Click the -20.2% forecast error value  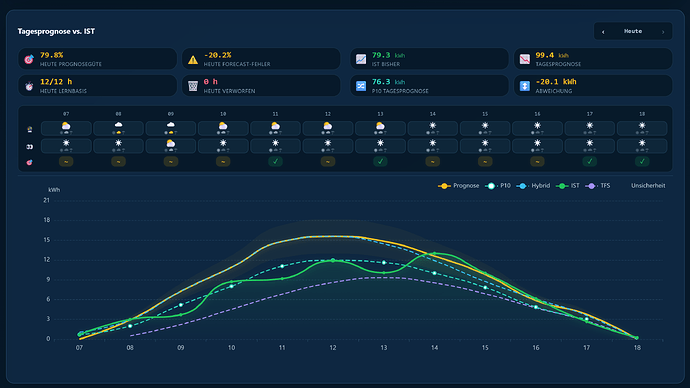tap(217, 55)
